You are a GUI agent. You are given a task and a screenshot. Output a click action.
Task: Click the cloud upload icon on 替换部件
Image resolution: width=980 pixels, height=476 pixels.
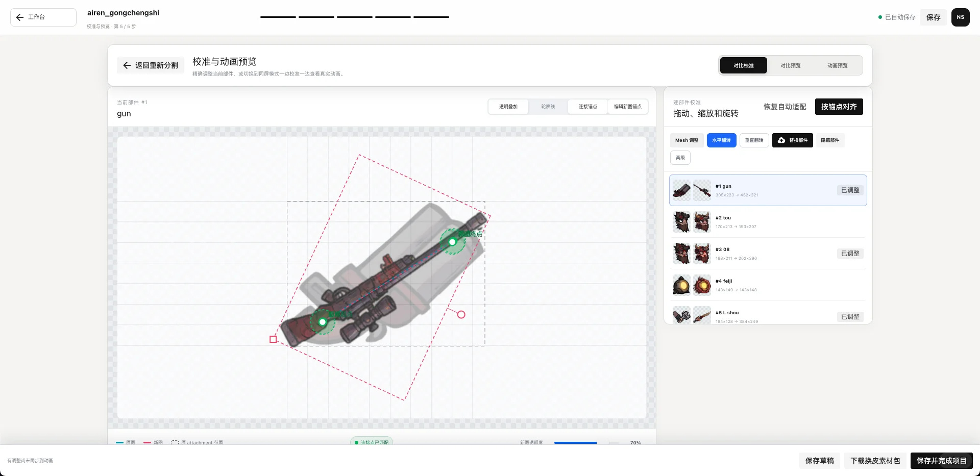(x=781, y=140)
